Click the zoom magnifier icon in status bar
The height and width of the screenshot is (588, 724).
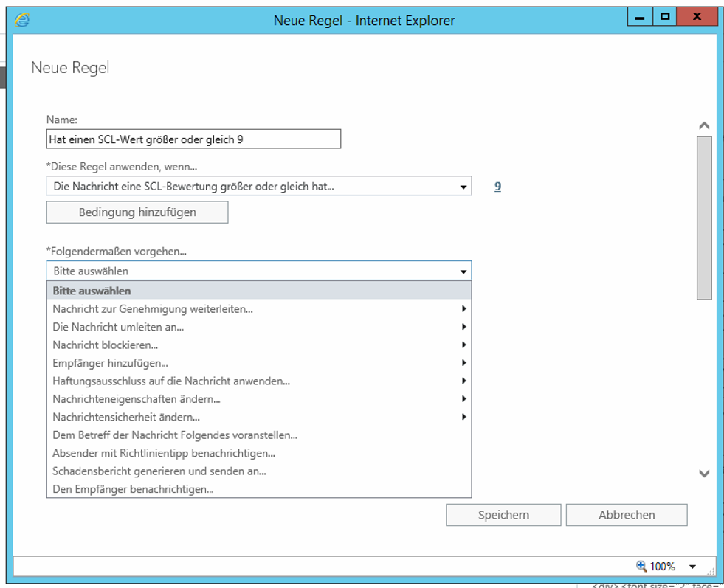tap(641, 566)
